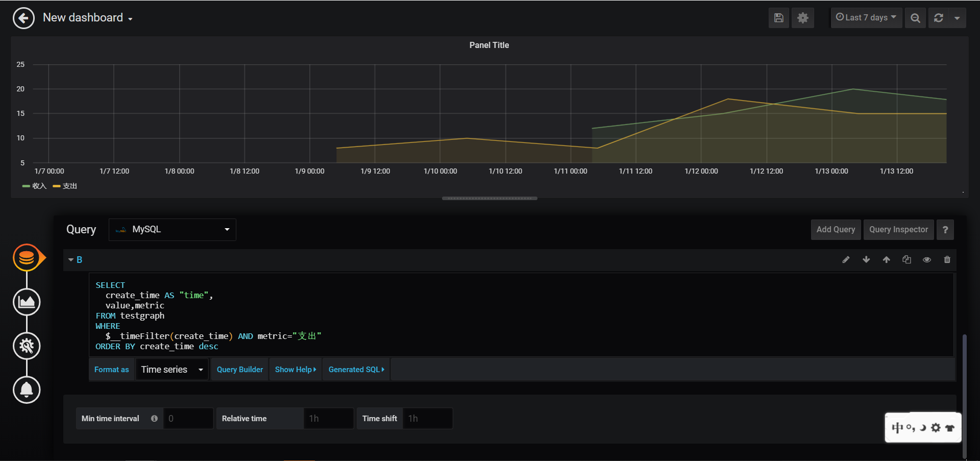
Task: Toggle IME punctuation mode icon
Action: pos(911,428)
